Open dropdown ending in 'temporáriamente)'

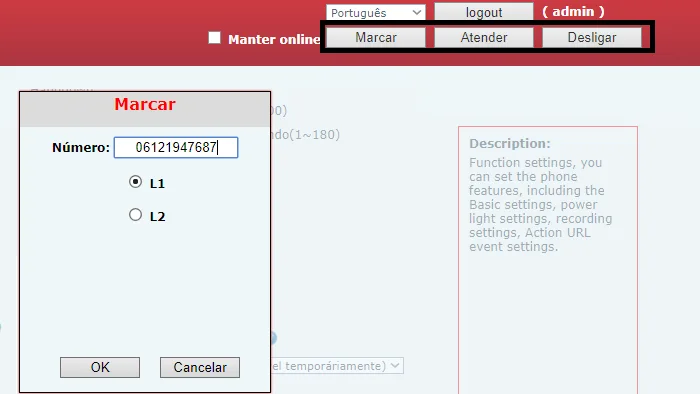coord(337,366)
